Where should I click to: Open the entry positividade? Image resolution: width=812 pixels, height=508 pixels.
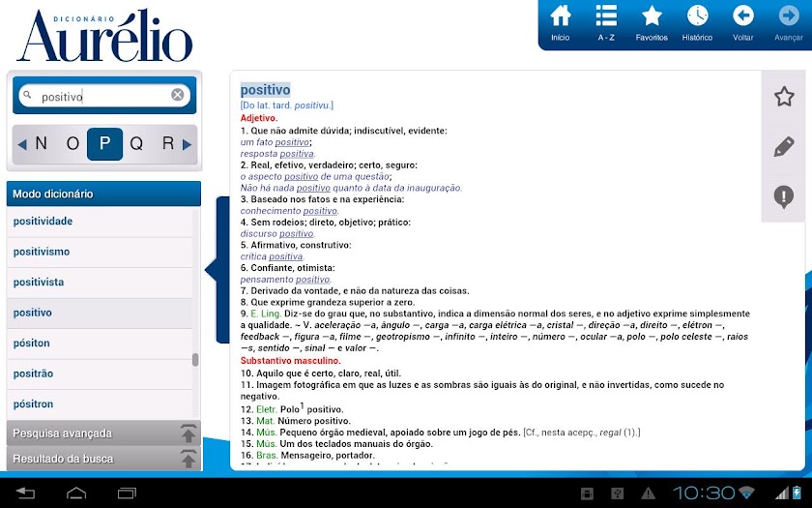100,222
